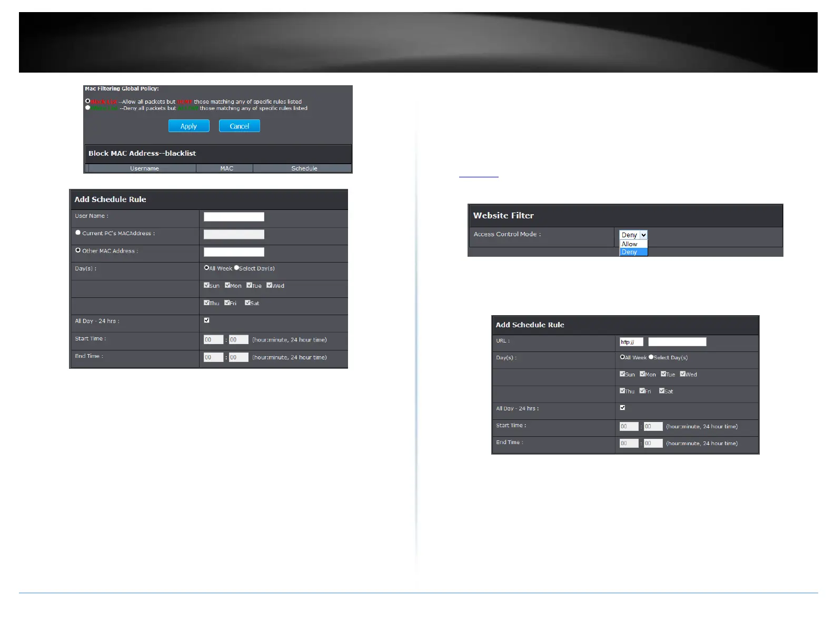834x644 pixels.
Task: Toggle Wed checkbox in URL schedule rule
Action: [683, 374]
